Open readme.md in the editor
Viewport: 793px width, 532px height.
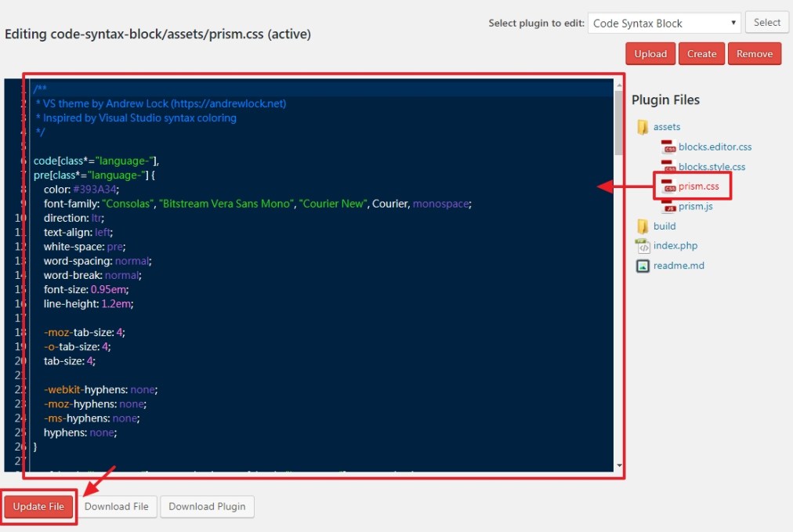coord(678,266)
